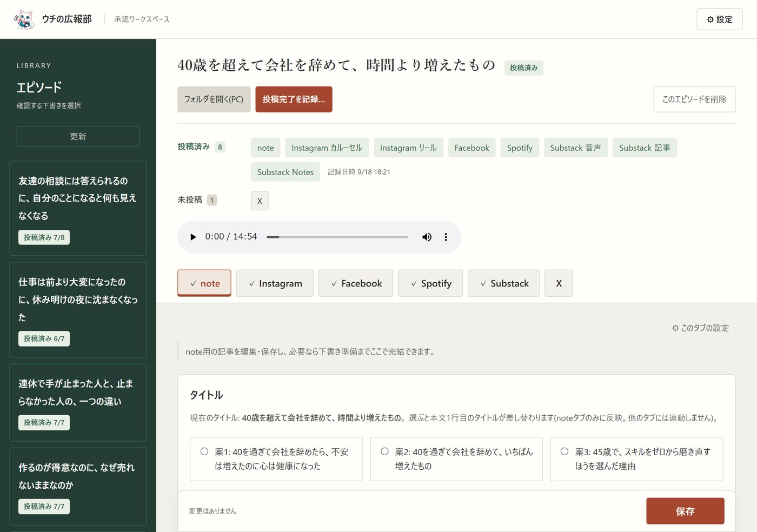Click 投稿完了を記録 button
This screenshot has width=757, height=532.
click(294, 99)
